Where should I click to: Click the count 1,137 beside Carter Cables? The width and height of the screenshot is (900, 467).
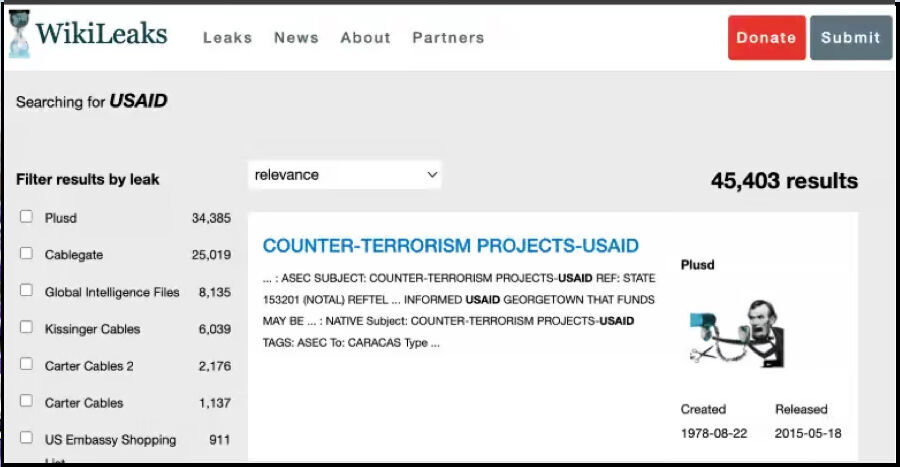point(215,403)
